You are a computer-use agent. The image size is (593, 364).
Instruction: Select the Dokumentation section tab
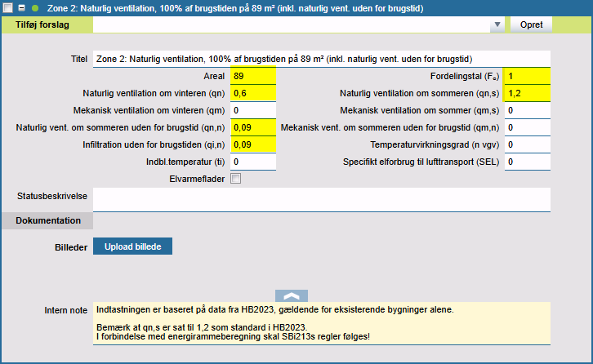(47, 220)
